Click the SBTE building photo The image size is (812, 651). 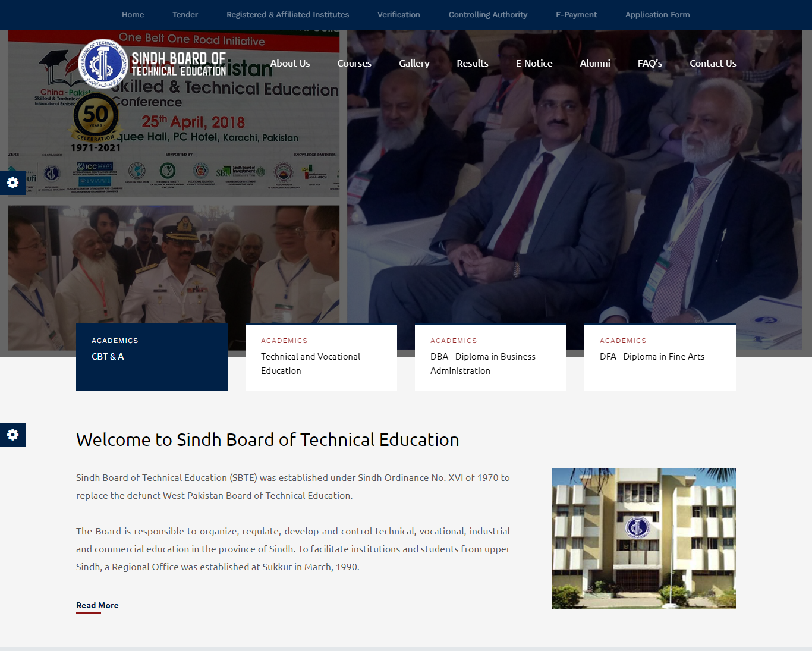tap(644, 539)
